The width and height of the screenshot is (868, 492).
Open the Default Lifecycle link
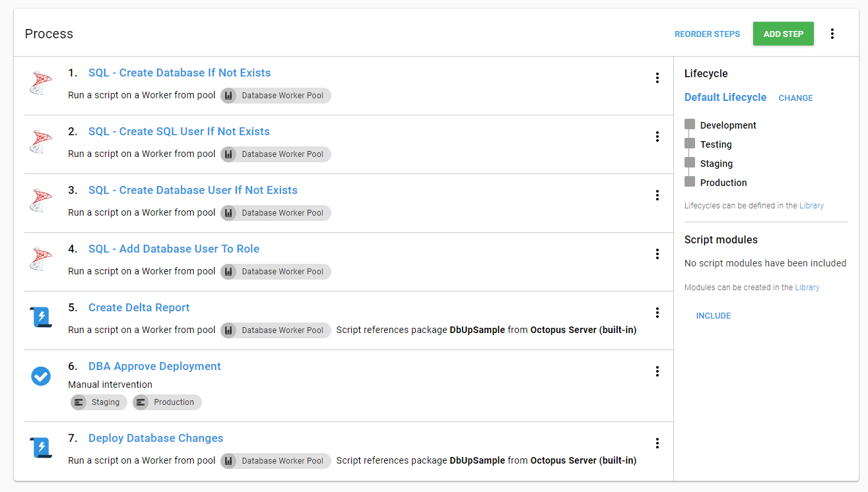pos(725,98)
